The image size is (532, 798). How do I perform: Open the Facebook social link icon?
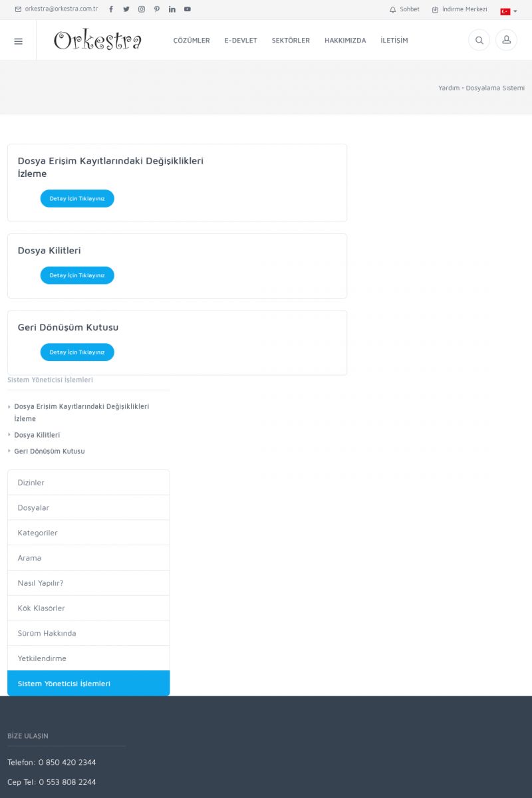coord(111,9)
